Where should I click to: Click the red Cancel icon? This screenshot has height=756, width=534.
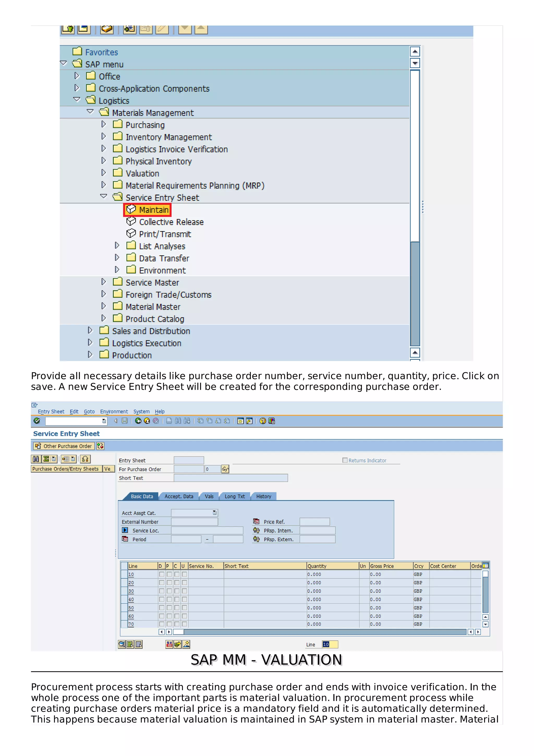point(156,421)
